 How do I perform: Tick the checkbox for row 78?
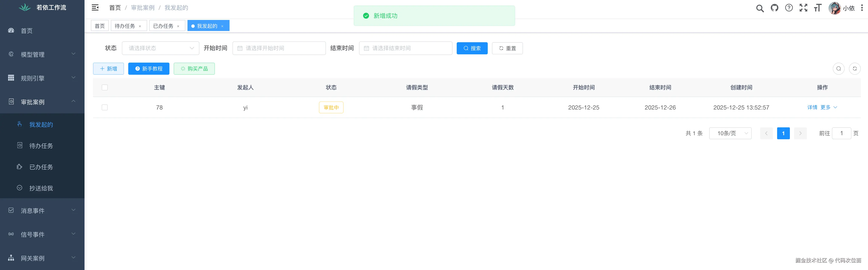point(105,107)
